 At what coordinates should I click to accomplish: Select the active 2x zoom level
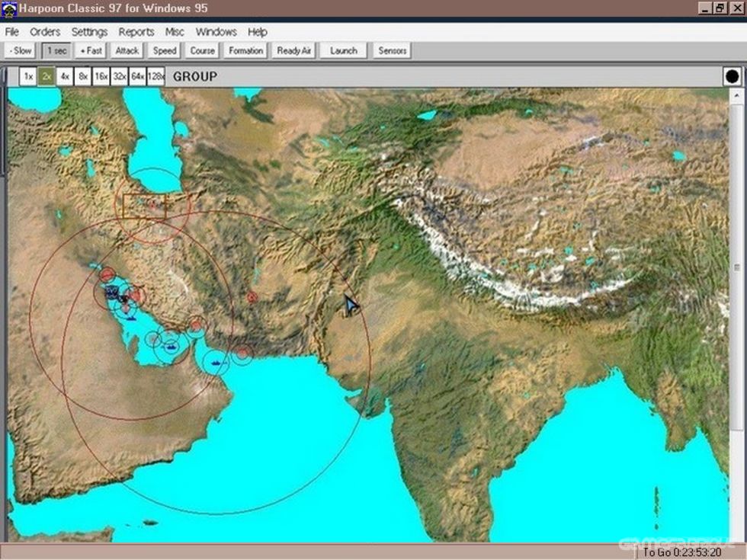pyautogui.click(x=46, y=76)
